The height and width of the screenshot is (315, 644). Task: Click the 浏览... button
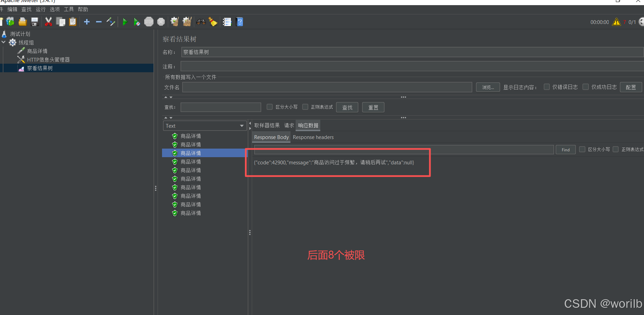coord(488,87)
